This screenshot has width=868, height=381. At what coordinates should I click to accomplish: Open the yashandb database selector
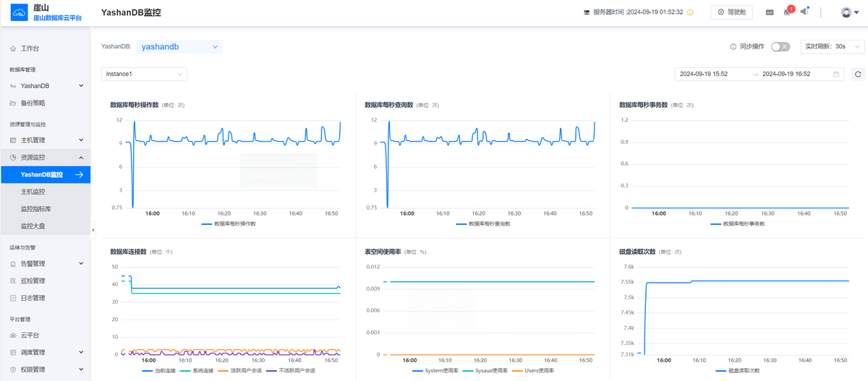(179, 46)
